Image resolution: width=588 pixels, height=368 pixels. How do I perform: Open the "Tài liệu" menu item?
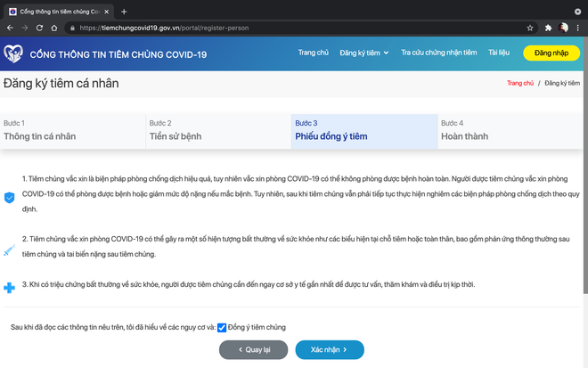(500, 53)
